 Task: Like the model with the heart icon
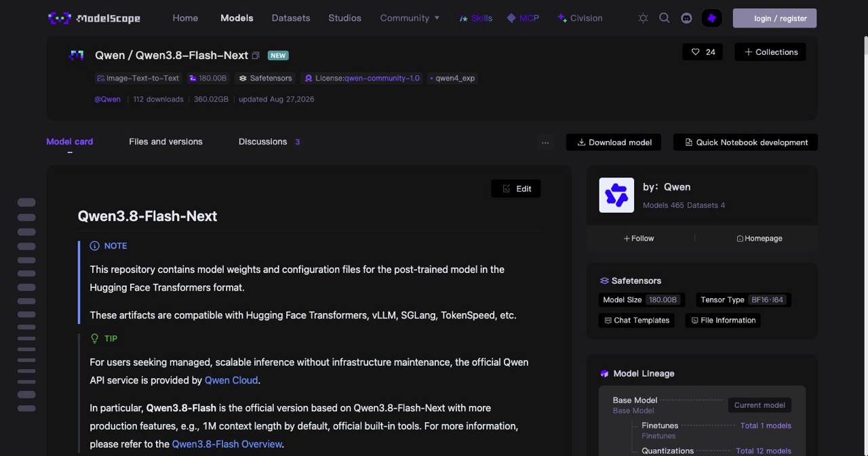click(703, 52)
